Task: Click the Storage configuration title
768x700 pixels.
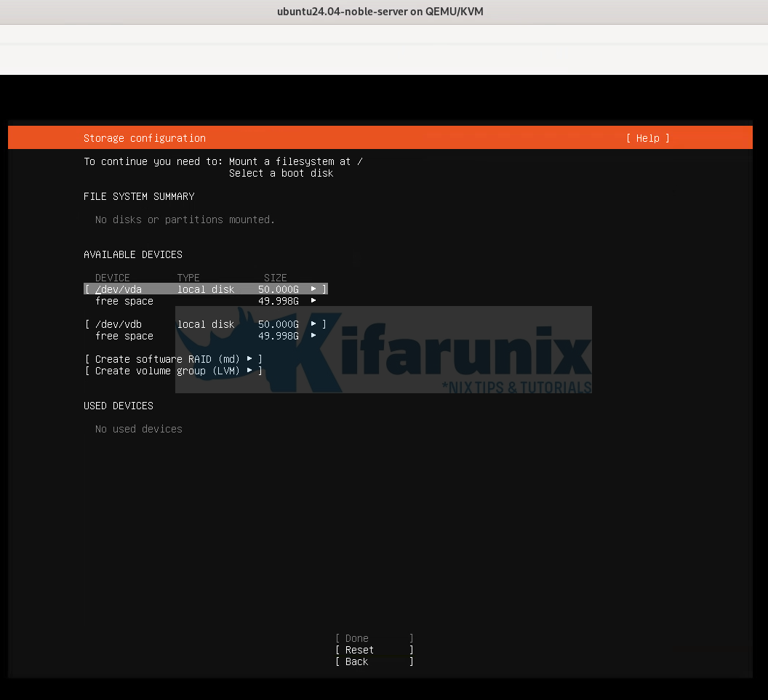Action: click(145, 138)
